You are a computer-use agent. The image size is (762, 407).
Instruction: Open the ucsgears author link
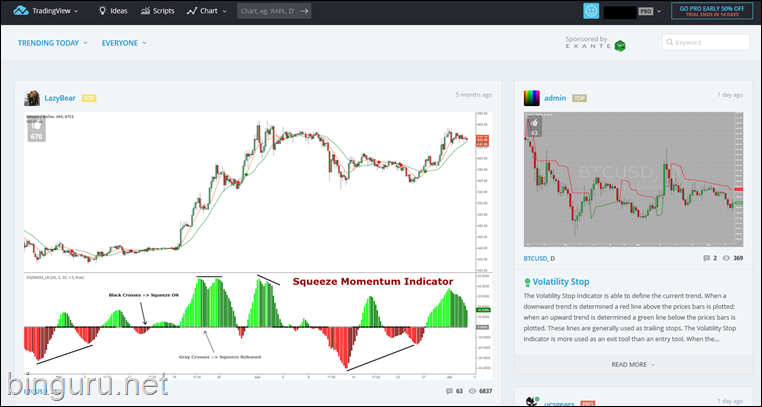click(x=559, y=404)
